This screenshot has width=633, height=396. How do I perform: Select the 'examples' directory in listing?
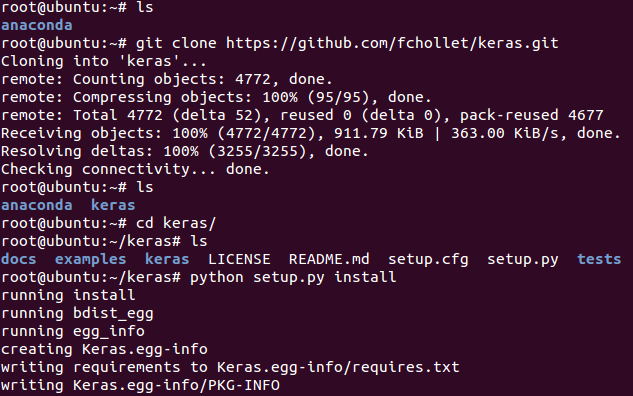tap(90, 260)
